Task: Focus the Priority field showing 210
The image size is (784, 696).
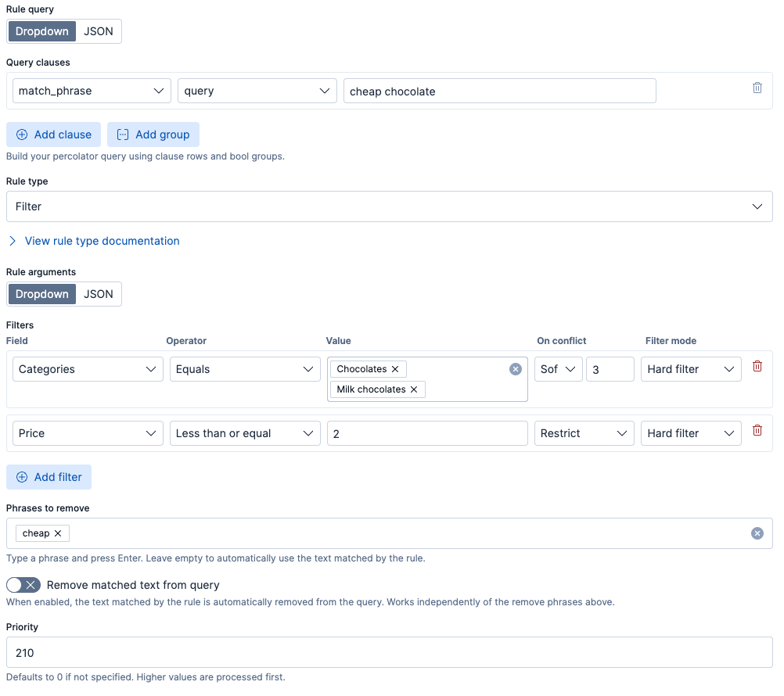Action: [x=390, y=652]
